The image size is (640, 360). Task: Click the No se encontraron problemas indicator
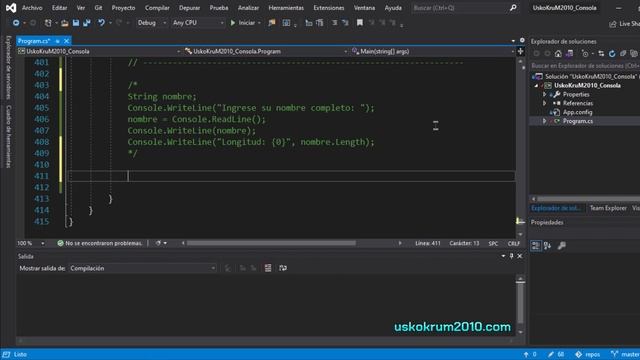pyautogui.click(x=100, y=243)
